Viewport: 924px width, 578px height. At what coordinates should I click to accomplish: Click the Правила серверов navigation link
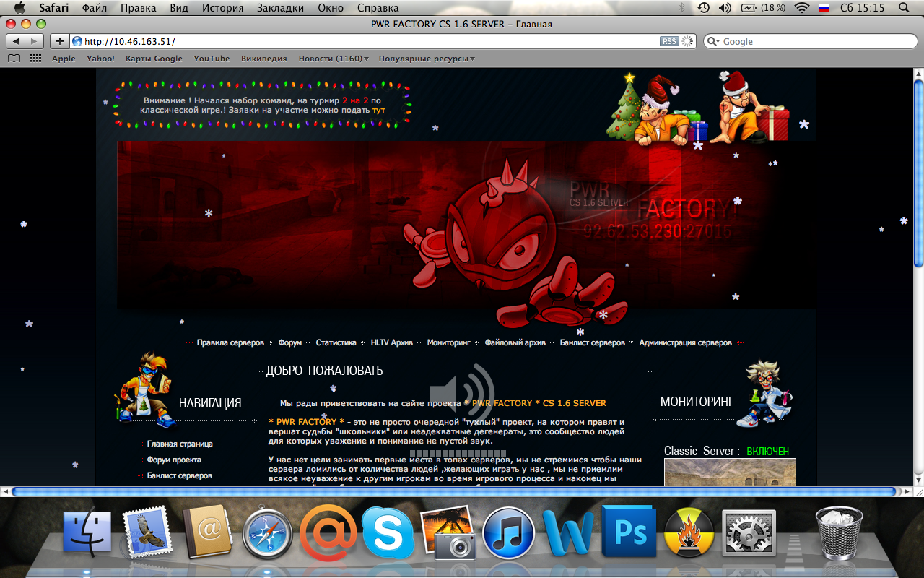coord(230,342)
